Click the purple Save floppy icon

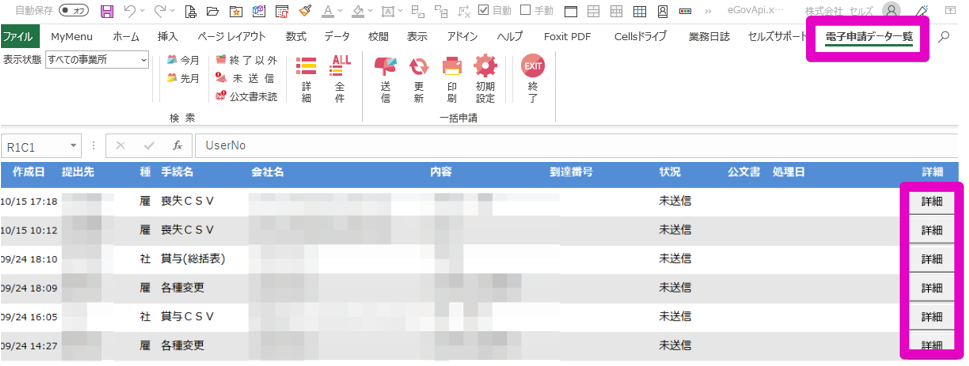click(106, 11)
